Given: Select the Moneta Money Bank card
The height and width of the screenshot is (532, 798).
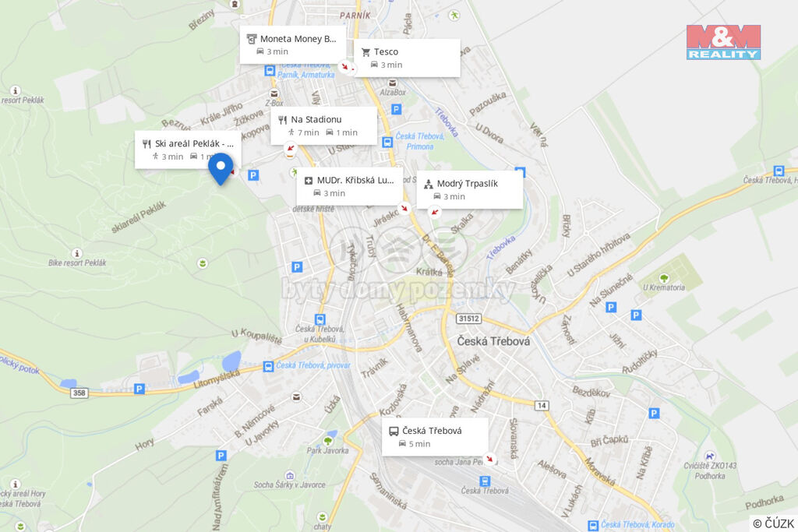Looking at the screenshot, I should tap(293, 45).
